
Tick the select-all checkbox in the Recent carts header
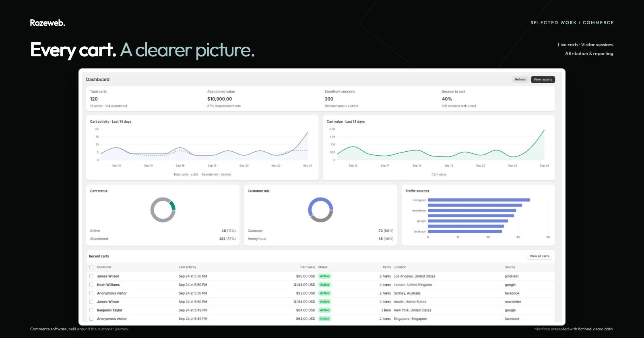click(91, 267)
